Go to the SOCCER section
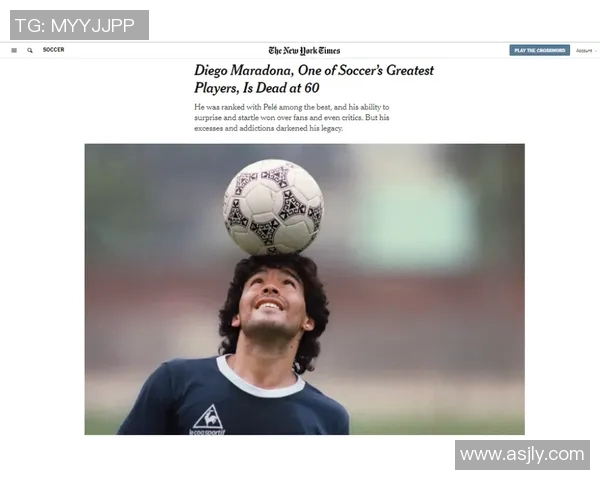Image resolution: width=600 pixels, height=480 pixels. point(54,50)
